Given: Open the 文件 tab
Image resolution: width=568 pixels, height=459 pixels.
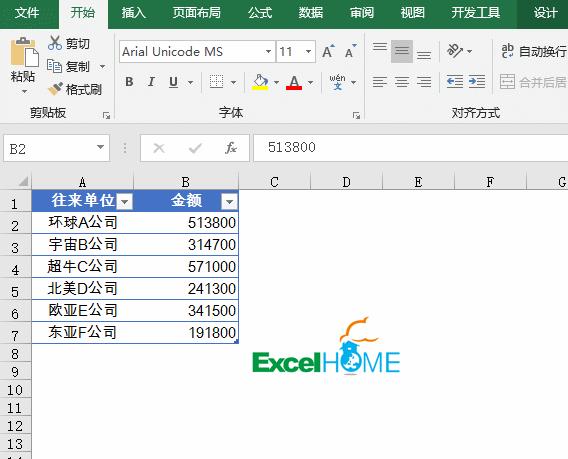Looking at the screenshot, I should (x=27, y=13).
